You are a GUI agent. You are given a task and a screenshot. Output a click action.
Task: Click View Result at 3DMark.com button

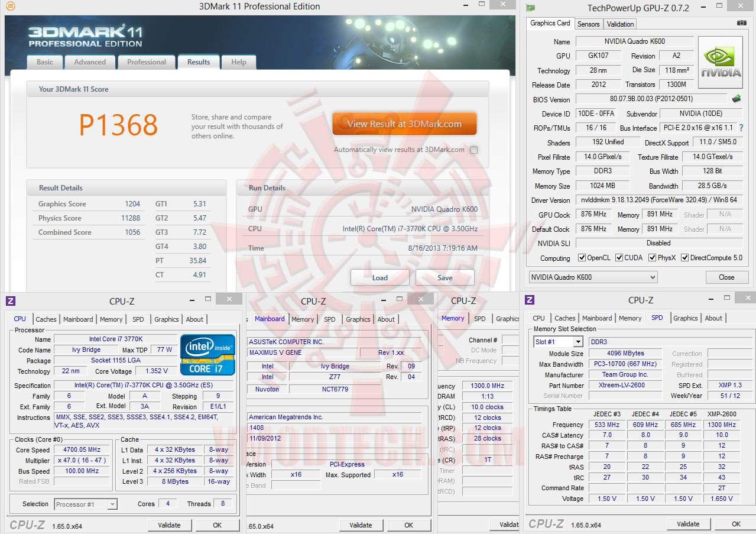pyautogui.click(x=404, y=124)
